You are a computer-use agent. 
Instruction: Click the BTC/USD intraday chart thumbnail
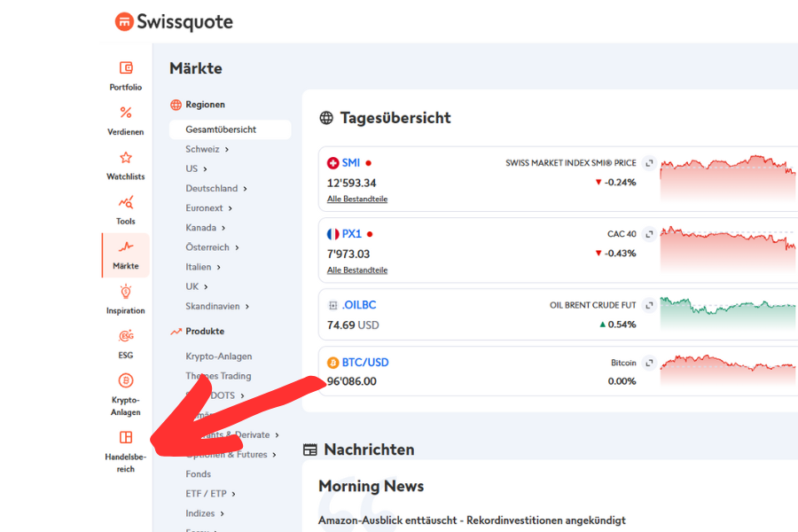point(728,370)
